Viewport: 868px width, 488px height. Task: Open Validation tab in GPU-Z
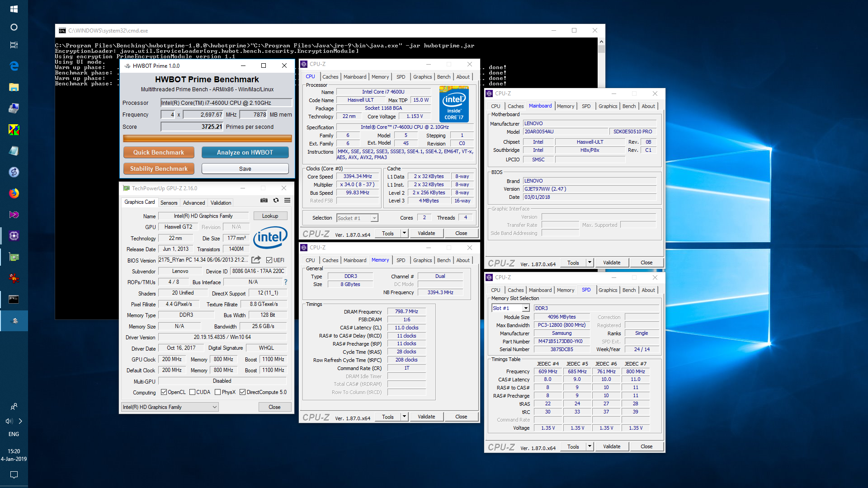click(221, 203)
